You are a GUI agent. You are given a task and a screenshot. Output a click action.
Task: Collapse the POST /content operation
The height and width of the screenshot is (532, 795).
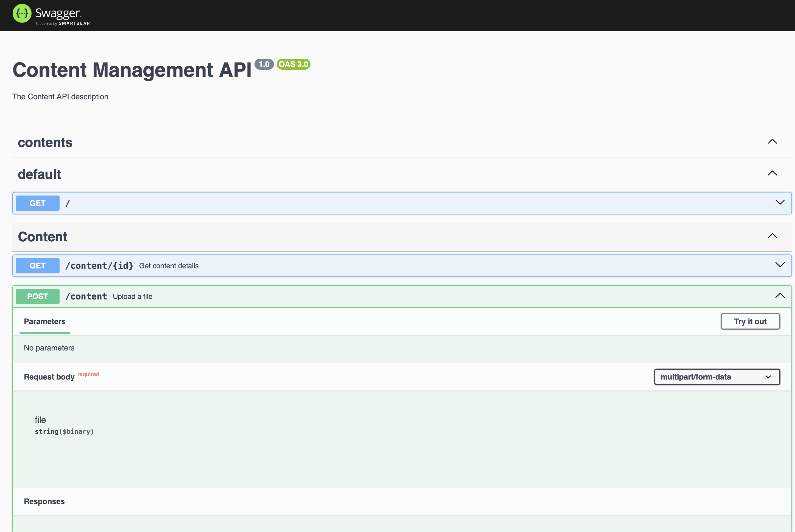click(x=780, y=296)
